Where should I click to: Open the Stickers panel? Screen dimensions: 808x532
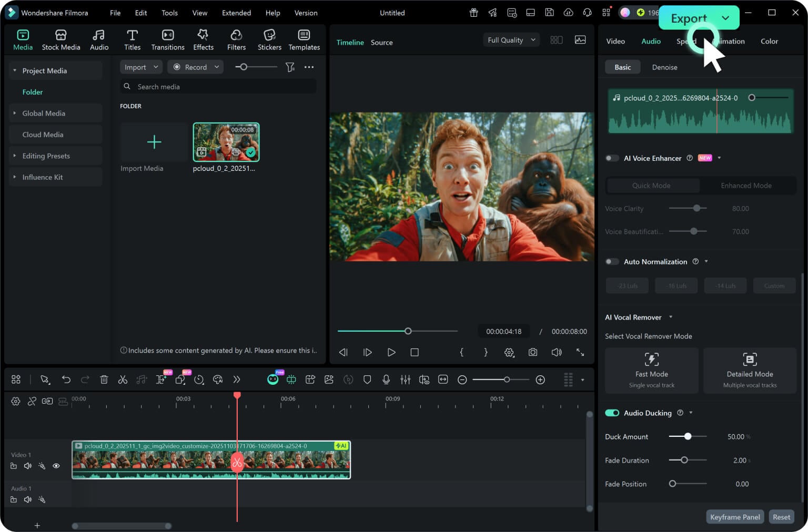pyautogui.click(x=269, y=40)
